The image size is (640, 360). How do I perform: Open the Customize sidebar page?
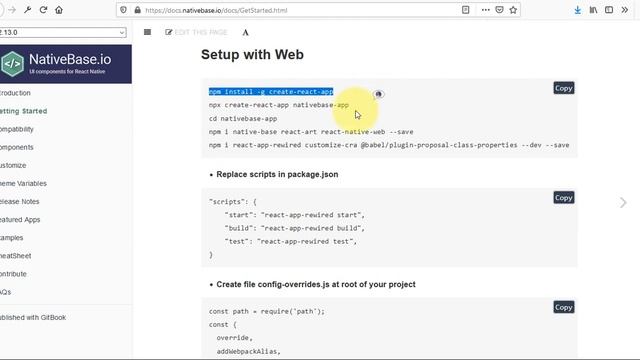click(13, 165)
